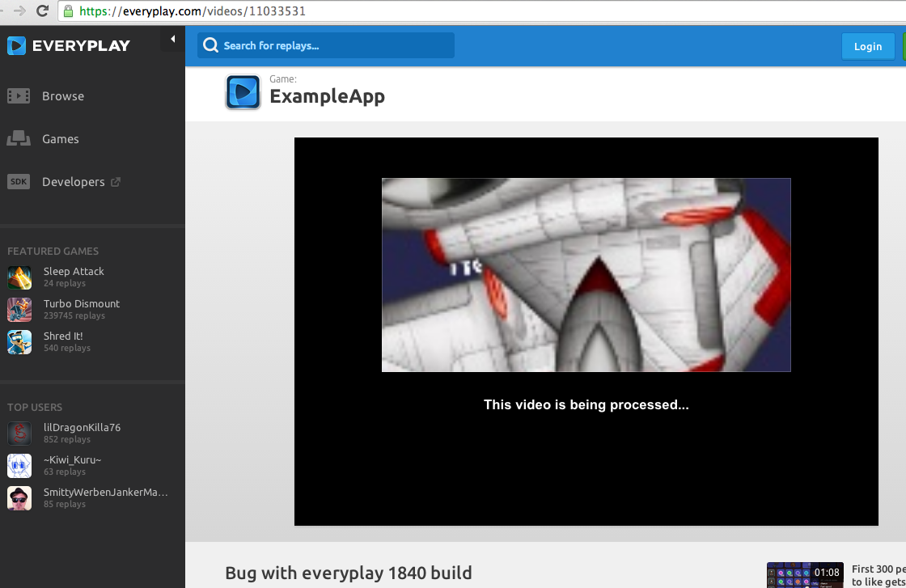
Task: Click the TOP USERS heading
Action: coord(35,407)
